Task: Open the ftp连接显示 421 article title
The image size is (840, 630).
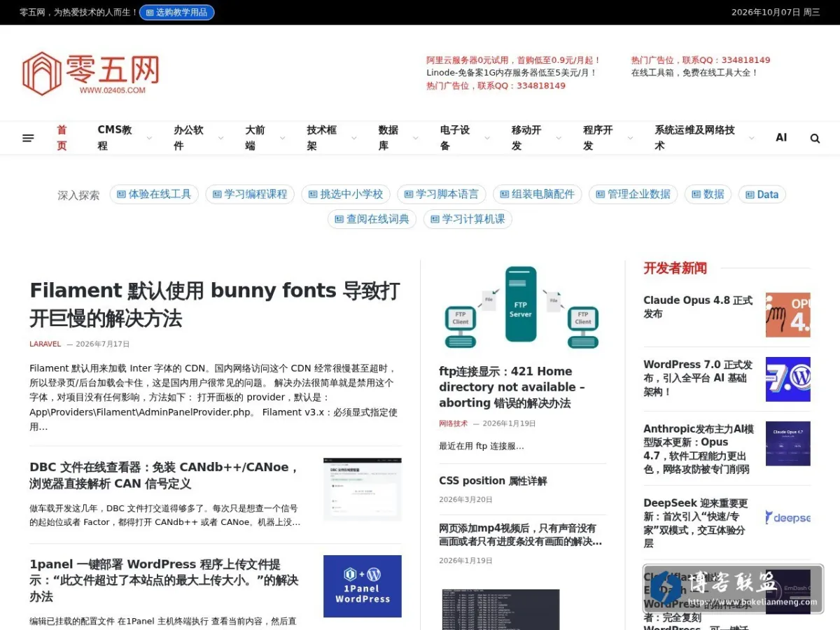Action: 512,387
